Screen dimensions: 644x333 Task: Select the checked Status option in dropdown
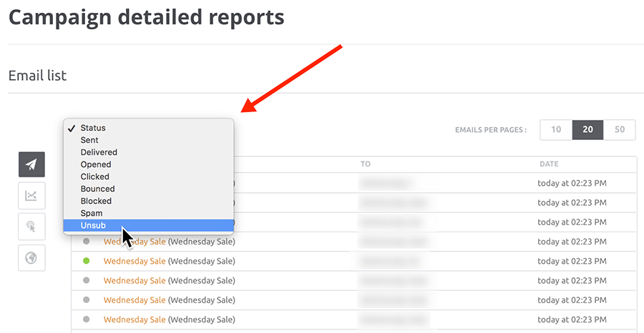[148, 128]
